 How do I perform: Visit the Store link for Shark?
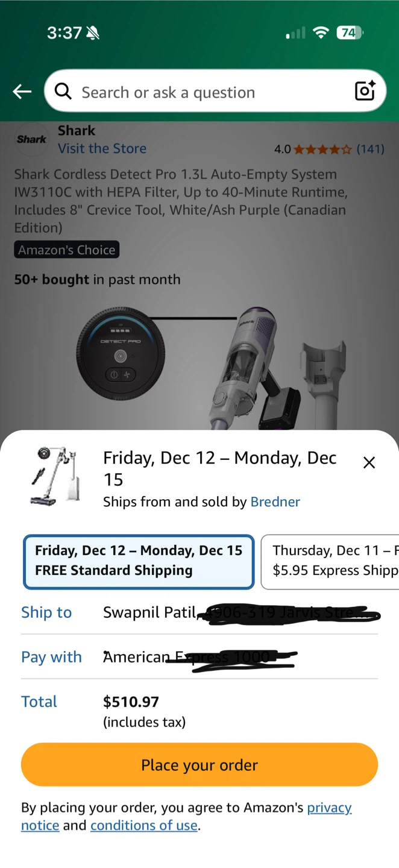point(102,148)
